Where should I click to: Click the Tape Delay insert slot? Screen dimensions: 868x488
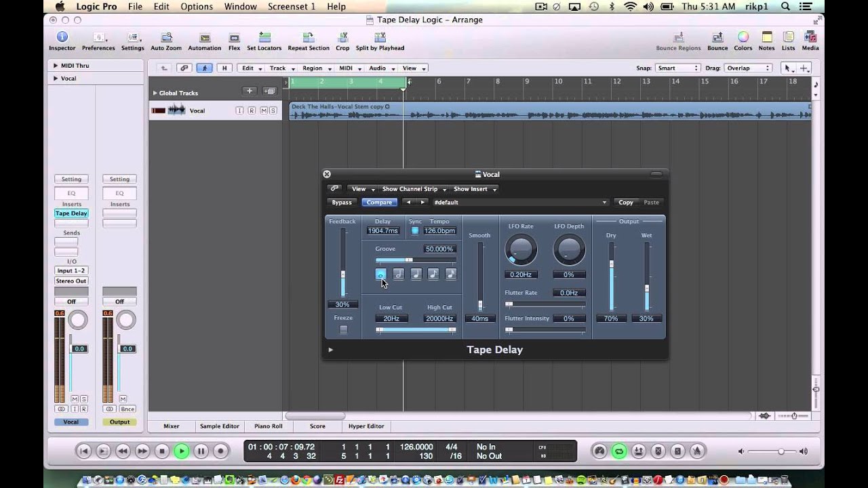pyautogui.click(x=71, y=213)
